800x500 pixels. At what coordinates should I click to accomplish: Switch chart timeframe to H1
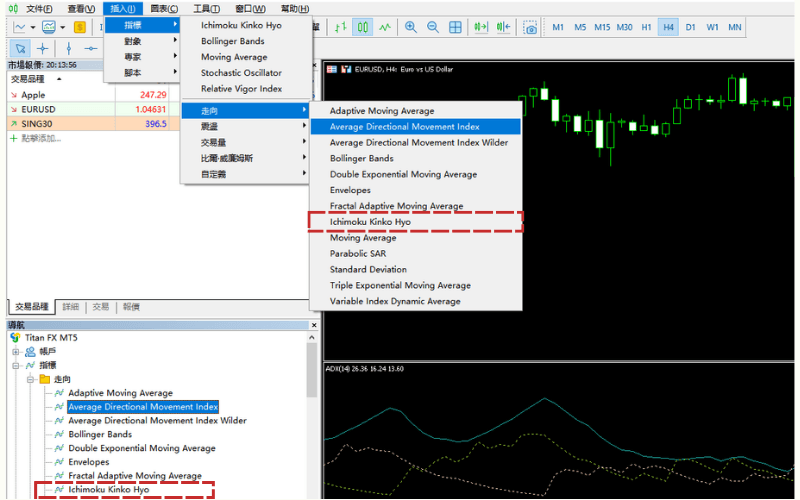point(646,27)
